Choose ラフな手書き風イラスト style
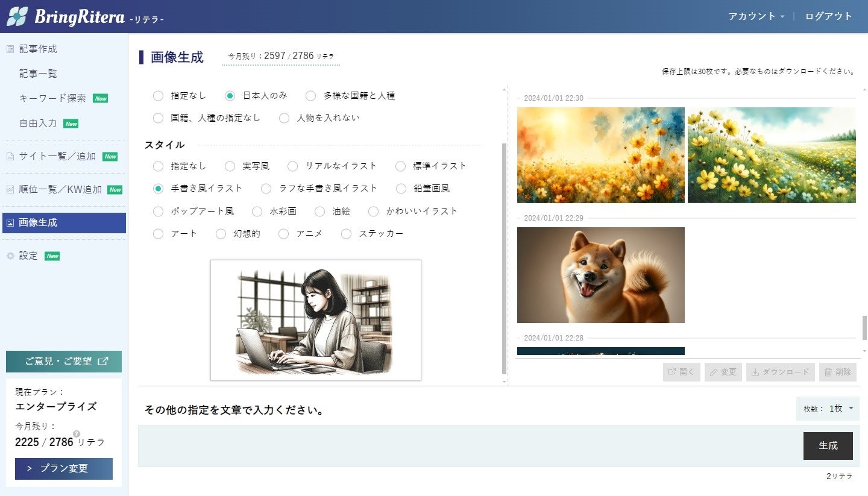The width and height of the screenshot is (868, 496). point(266,189)
